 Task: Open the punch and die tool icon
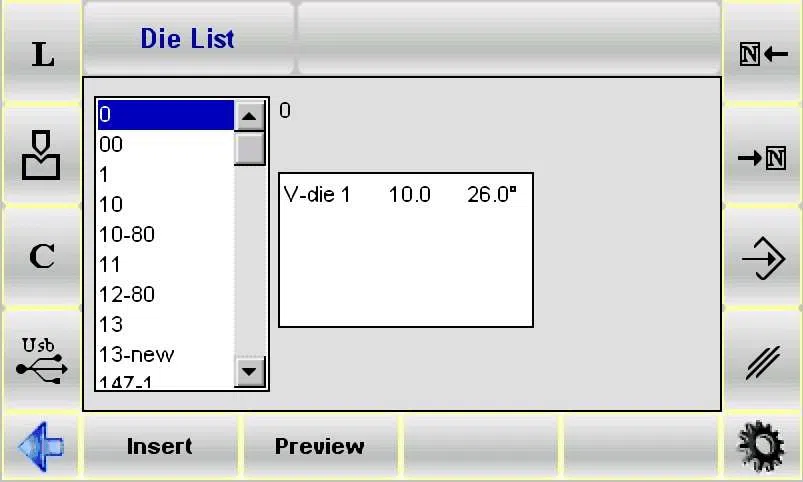(x=41, y=155)
